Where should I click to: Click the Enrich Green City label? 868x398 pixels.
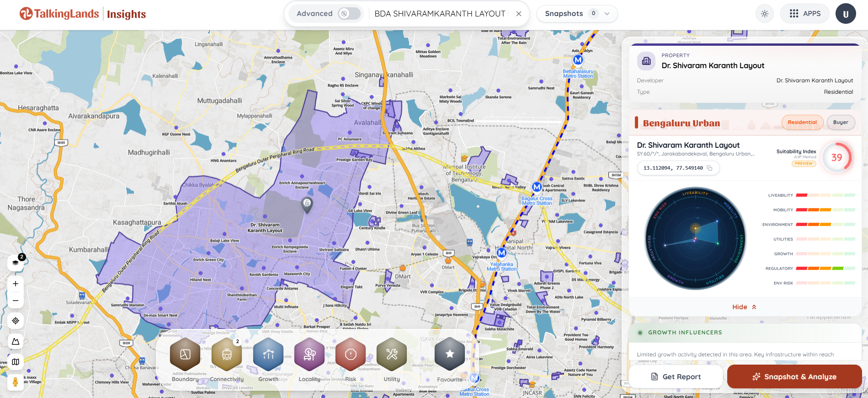coord(208,260)
